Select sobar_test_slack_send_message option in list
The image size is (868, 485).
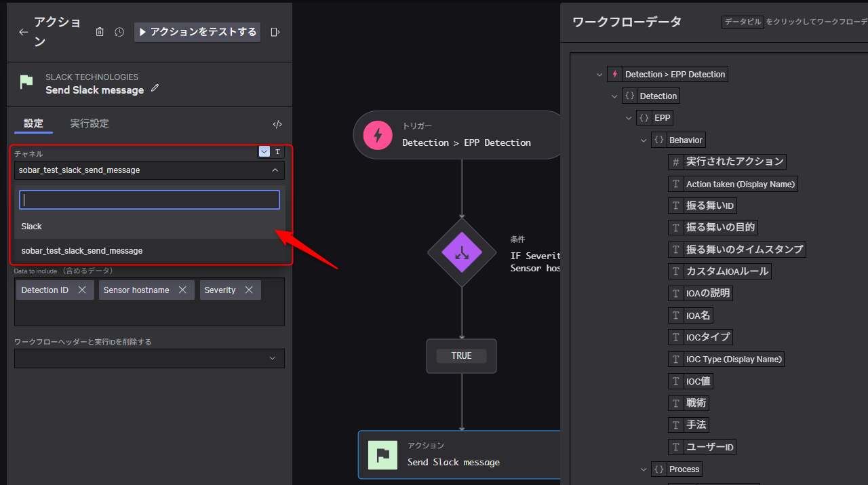(149, 251)
